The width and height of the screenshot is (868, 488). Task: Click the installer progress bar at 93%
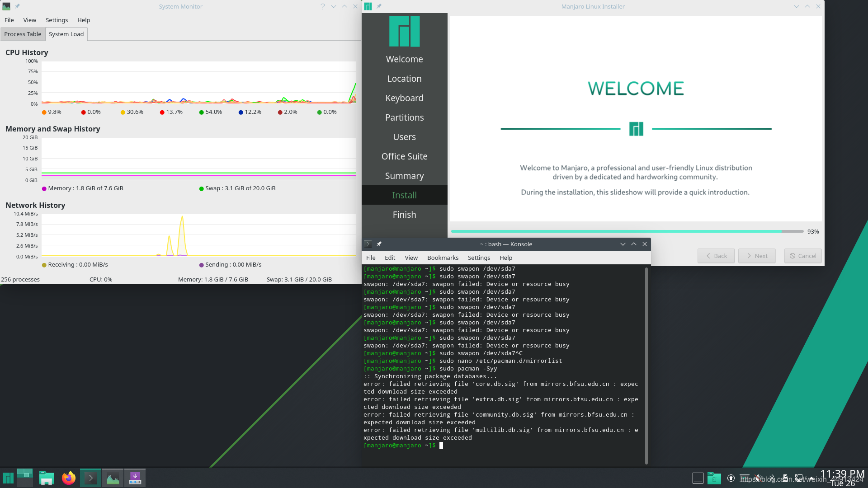tap(627, 231)
